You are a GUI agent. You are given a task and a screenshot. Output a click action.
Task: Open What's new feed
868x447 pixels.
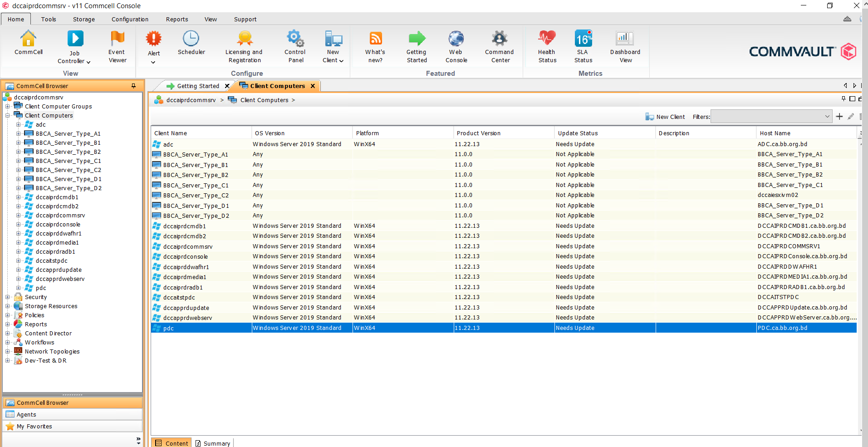[375, 47]
